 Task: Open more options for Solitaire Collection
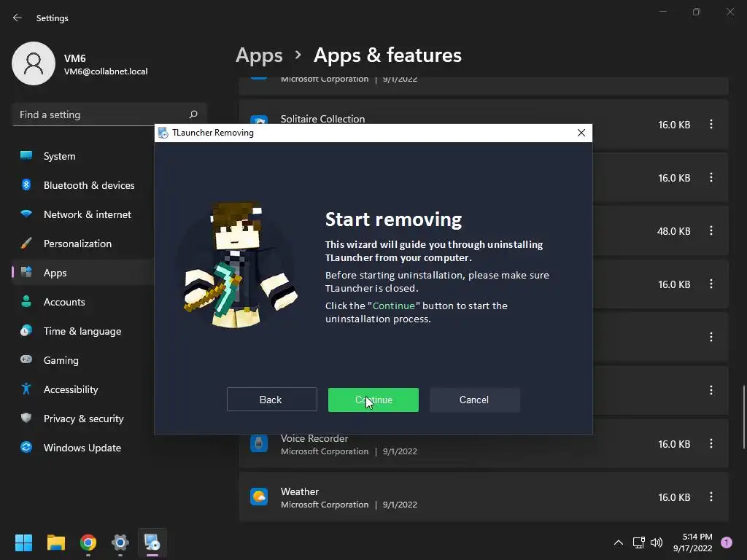[x=711, y=124]
